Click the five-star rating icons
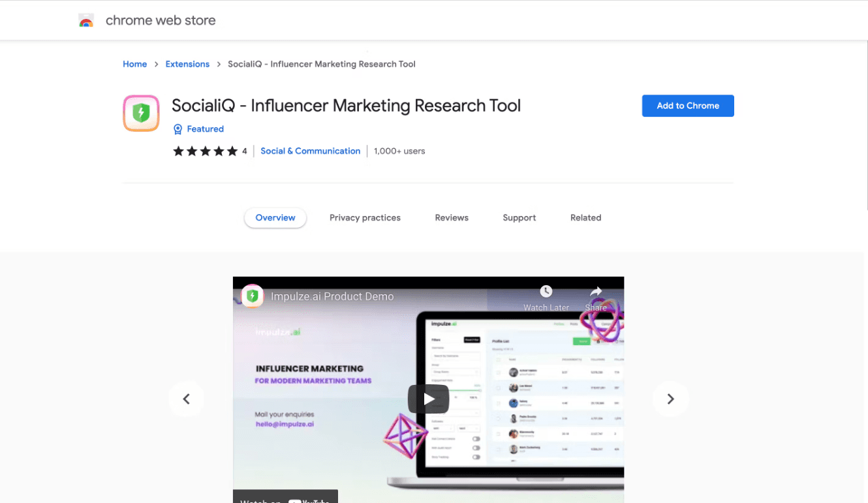This screenshot has width=868, height=503. (205, 151)
